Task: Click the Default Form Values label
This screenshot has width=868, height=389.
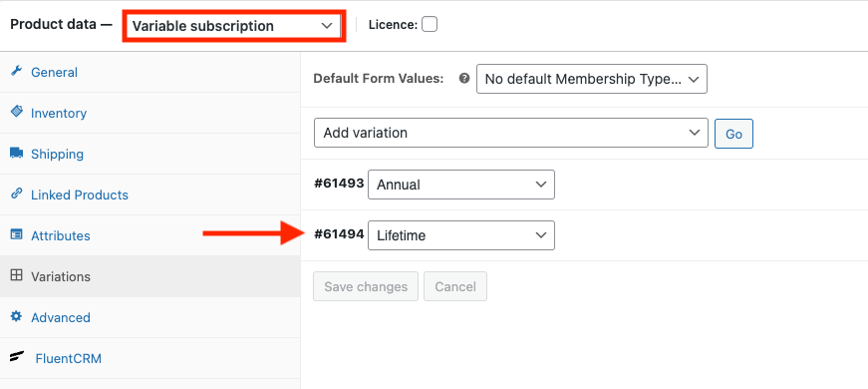Action: coord(379,79)
